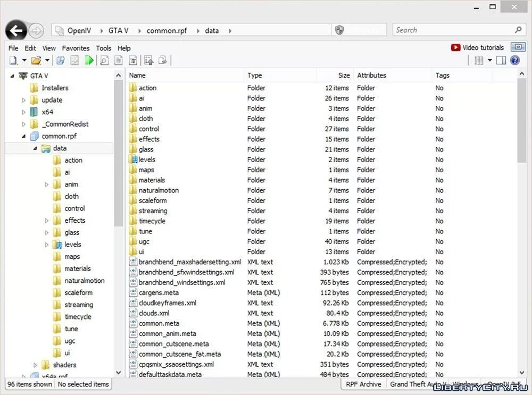Expand the update folder in tree
This screenshot has height=395, width=532.
point(23,100)
